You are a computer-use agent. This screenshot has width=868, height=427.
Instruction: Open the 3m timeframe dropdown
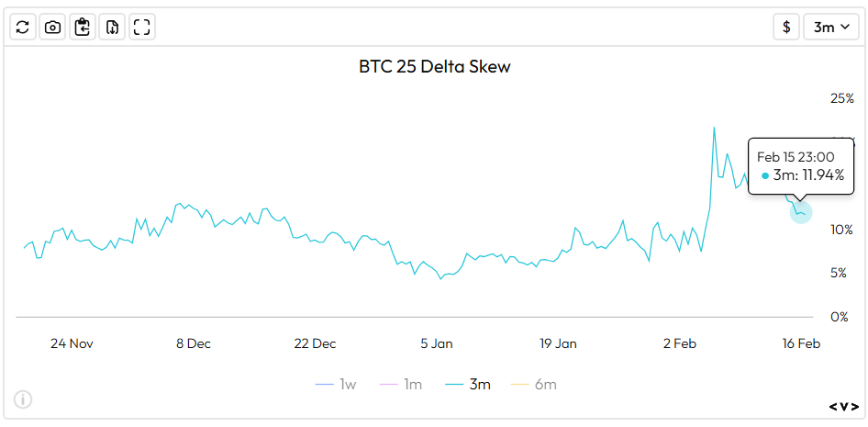830,27
